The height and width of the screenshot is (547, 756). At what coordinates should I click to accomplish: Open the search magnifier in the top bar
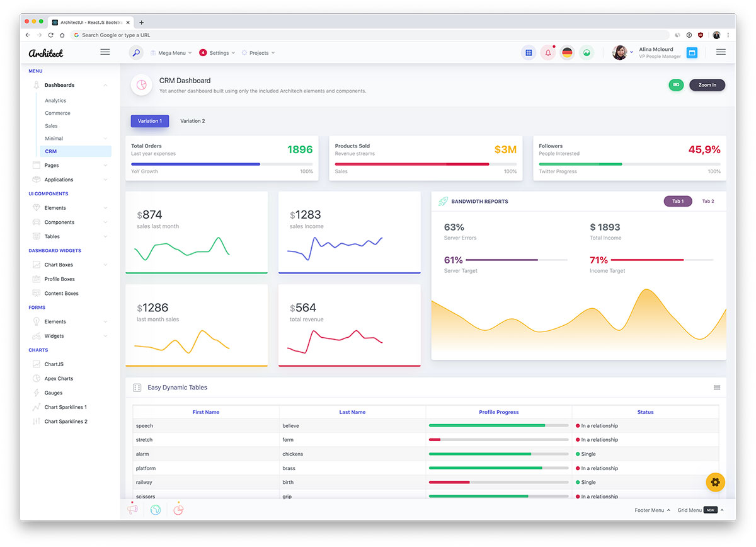click(x=136, y=52)
